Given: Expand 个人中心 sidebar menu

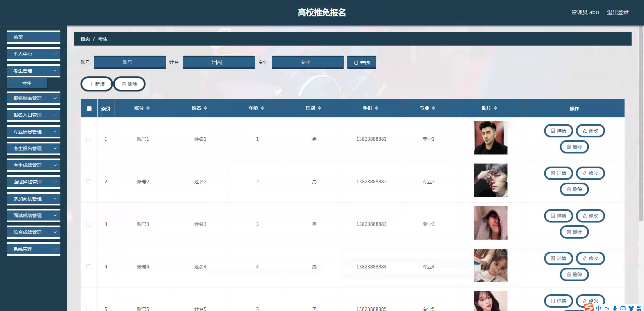Looking at the screenshot, I should (34, 54).
